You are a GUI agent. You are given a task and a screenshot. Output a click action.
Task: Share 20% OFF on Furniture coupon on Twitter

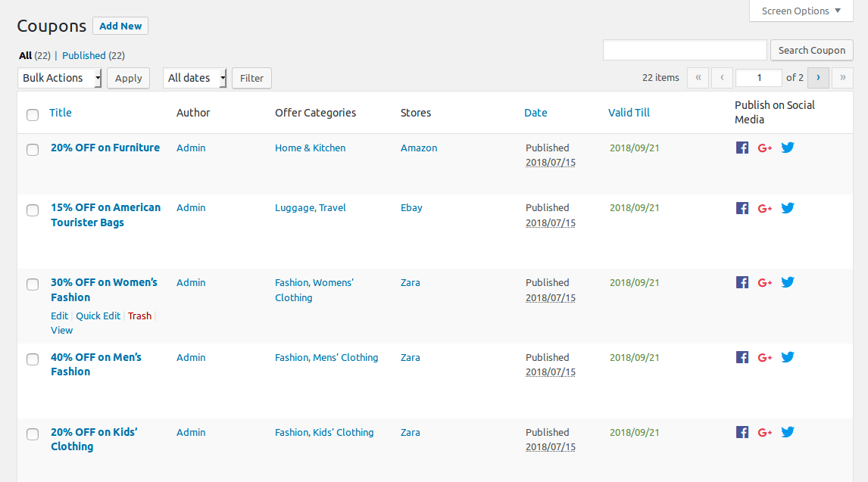788,147
